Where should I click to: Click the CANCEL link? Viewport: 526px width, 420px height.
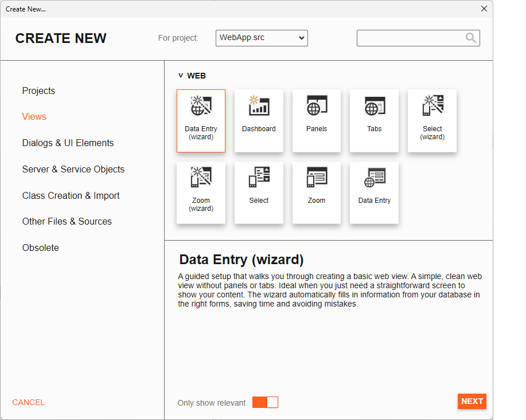click(29, 402)
